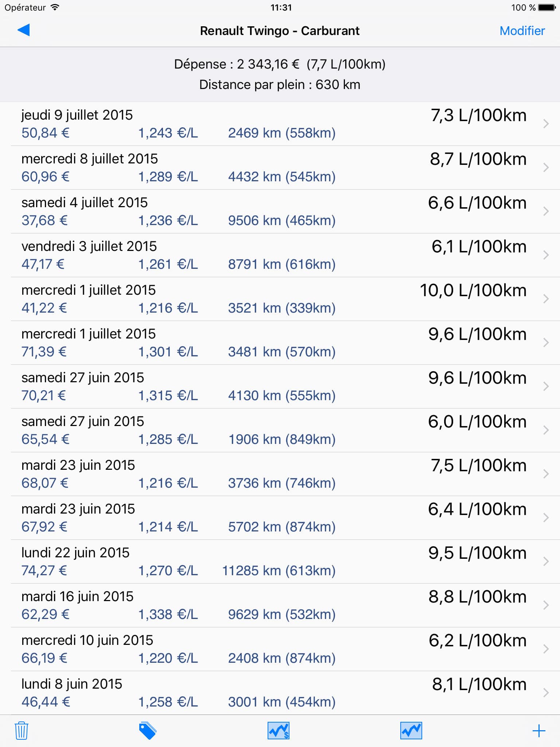Add a new fuel entry with plus icon
The width and height of the screenshot is (560, 747).
coord(539,731)
